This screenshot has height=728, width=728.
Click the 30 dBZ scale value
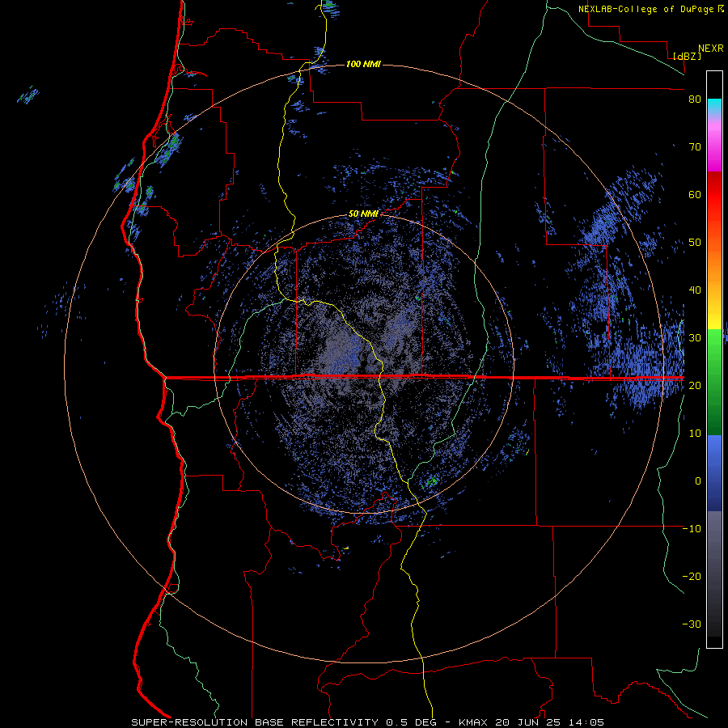coord(695,338)
